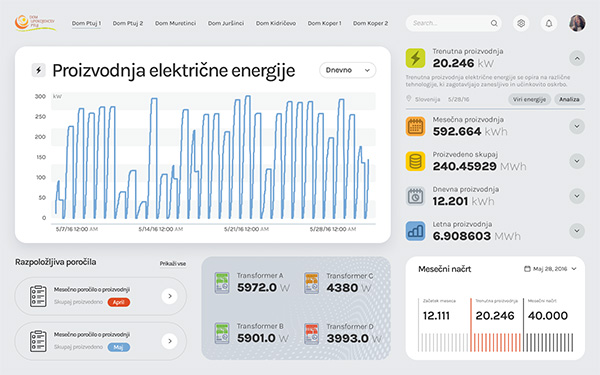Switch to the Dom Kidričevo tab
Screen dimensions: 600x375
pos(276,23)
